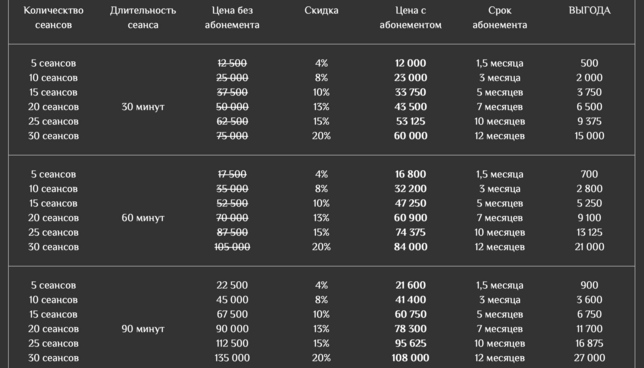
Task: Select the '90 минут' duration cell
Action: coord(143,329)
